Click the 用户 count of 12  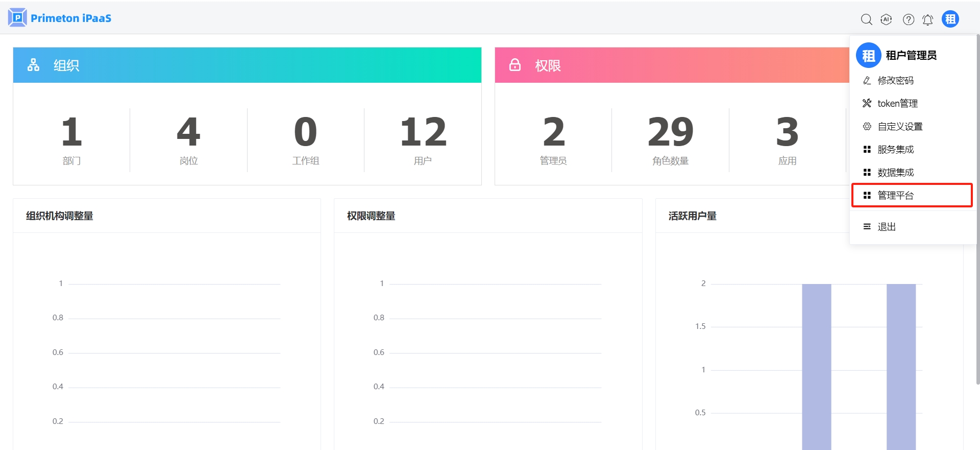click(x=423, y=132)
